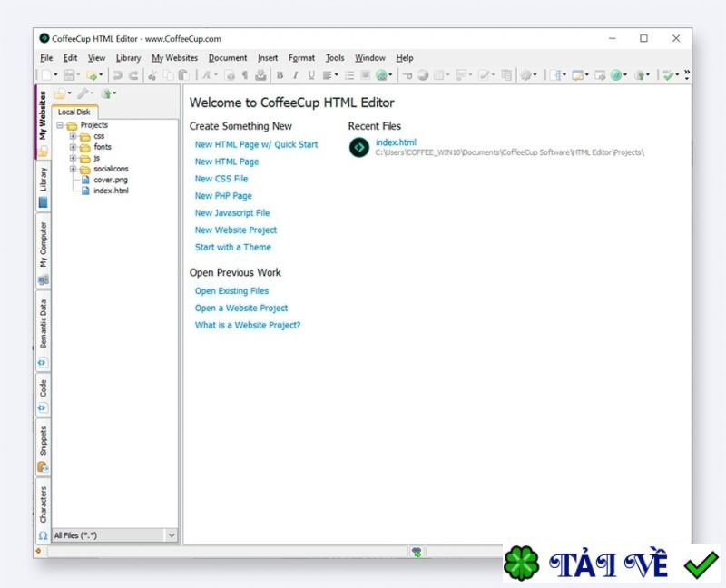The image size is (726, 588).
Task: Collapse the Projects folder tree
Action: coord(62,124)
